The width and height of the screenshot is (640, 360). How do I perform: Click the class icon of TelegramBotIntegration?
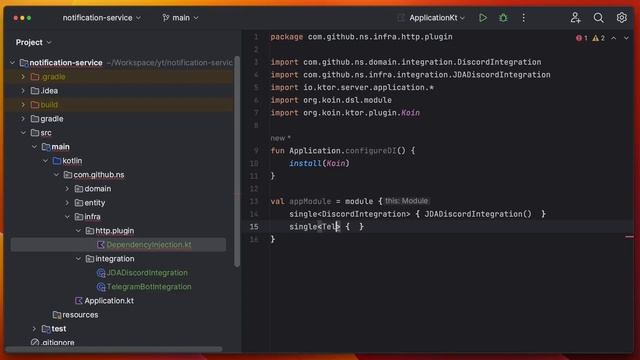101,287
